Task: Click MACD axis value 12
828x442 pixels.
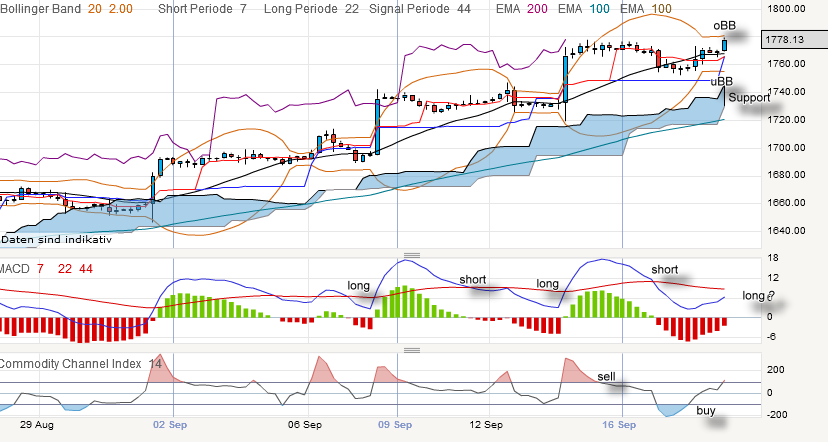Action: (773, 278)
